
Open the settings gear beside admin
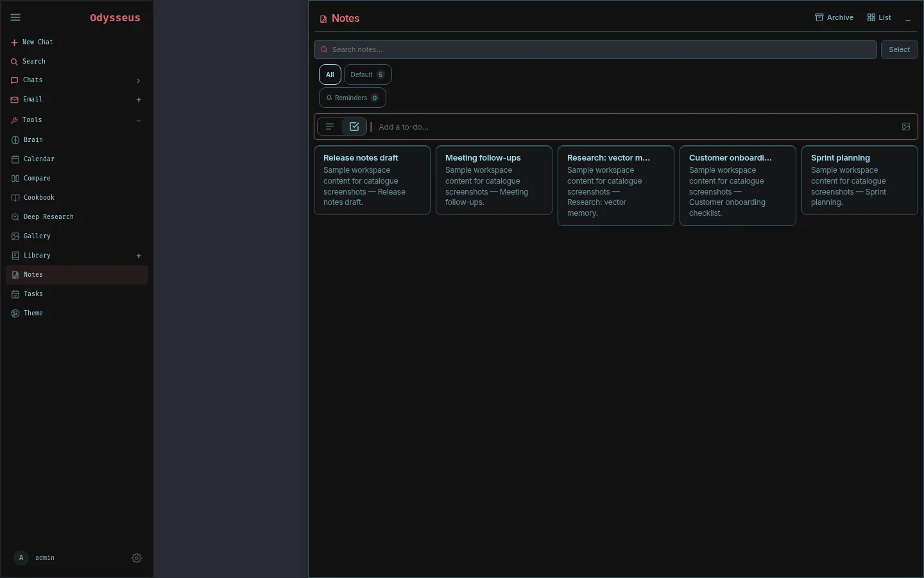(137, 558)
